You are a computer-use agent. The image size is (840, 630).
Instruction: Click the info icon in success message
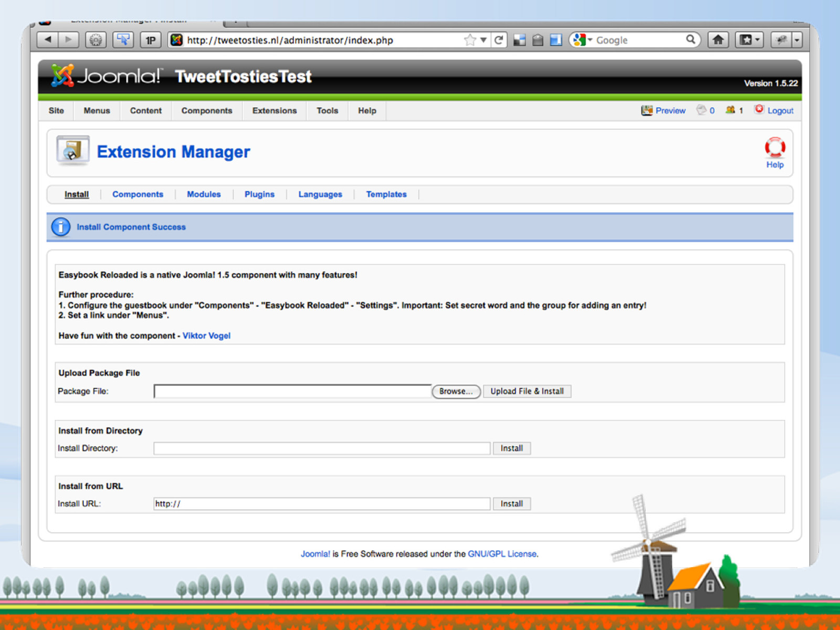61,227
